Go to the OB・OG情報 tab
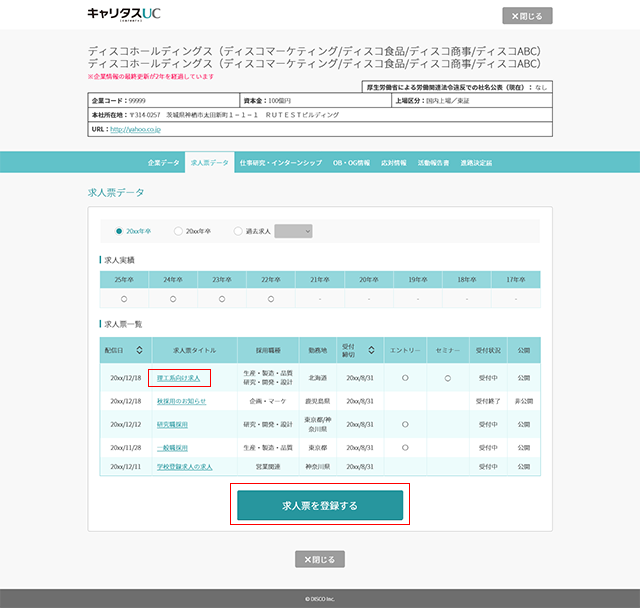Viewport: 640px width, 608px height. pos(351,163)
